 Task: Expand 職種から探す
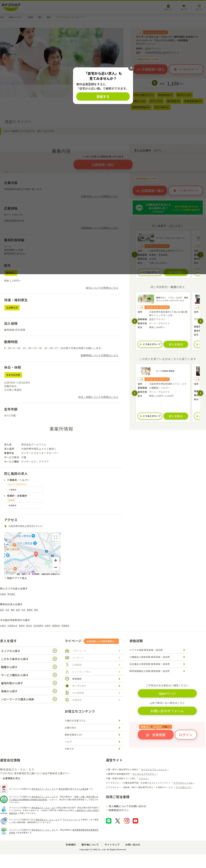pos(29,667)
